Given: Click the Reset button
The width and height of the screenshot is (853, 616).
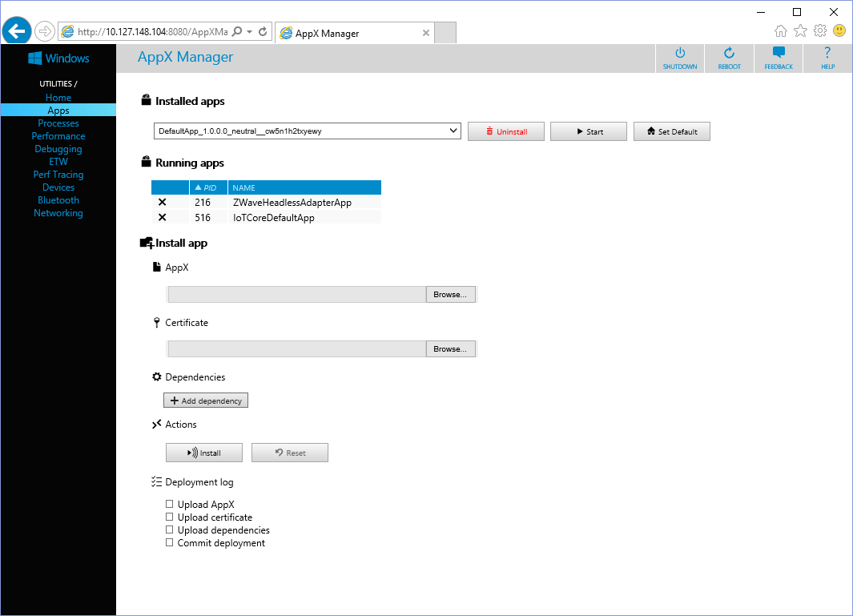Looking at the screenshot, I should coord(290,453).
